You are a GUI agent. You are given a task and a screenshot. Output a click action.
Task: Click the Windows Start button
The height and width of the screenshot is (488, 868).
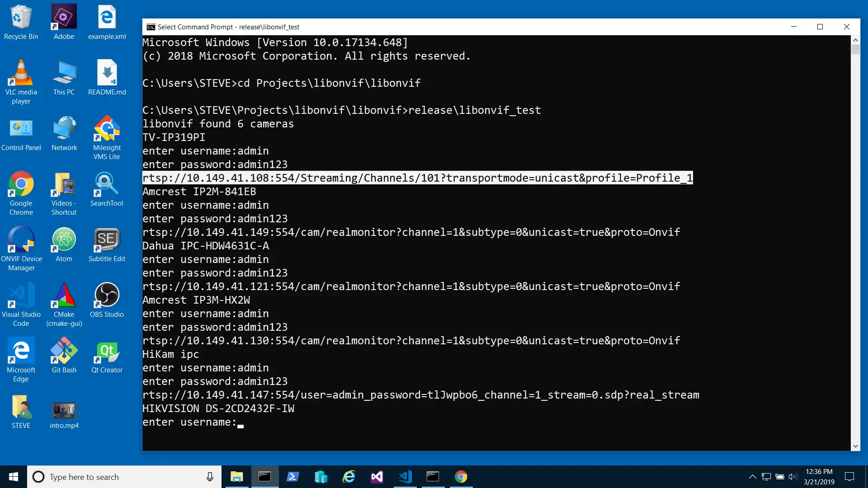click(14, 477)
